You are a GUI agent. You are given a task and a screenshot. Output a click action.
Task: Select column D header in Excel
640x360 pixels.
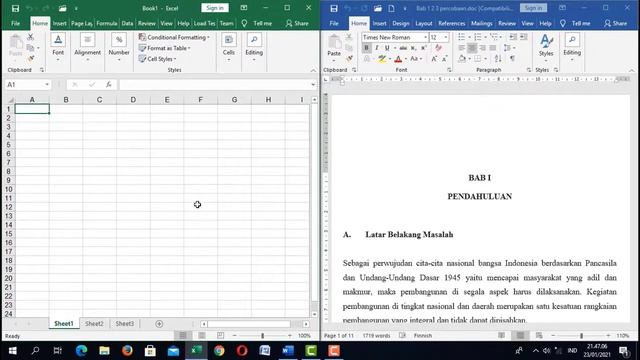pos(133,100)
